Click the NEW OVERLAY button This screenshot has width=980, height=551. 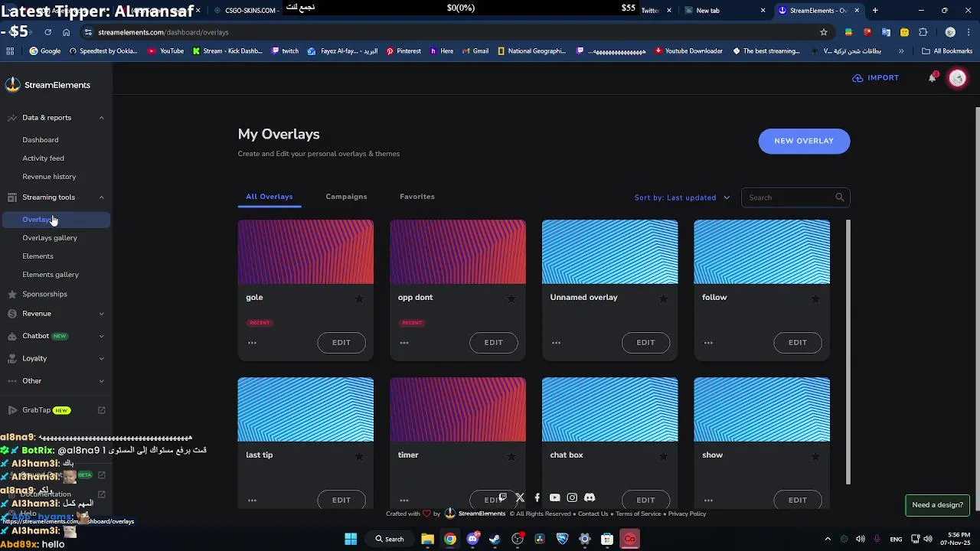click(x=804, y=141)
